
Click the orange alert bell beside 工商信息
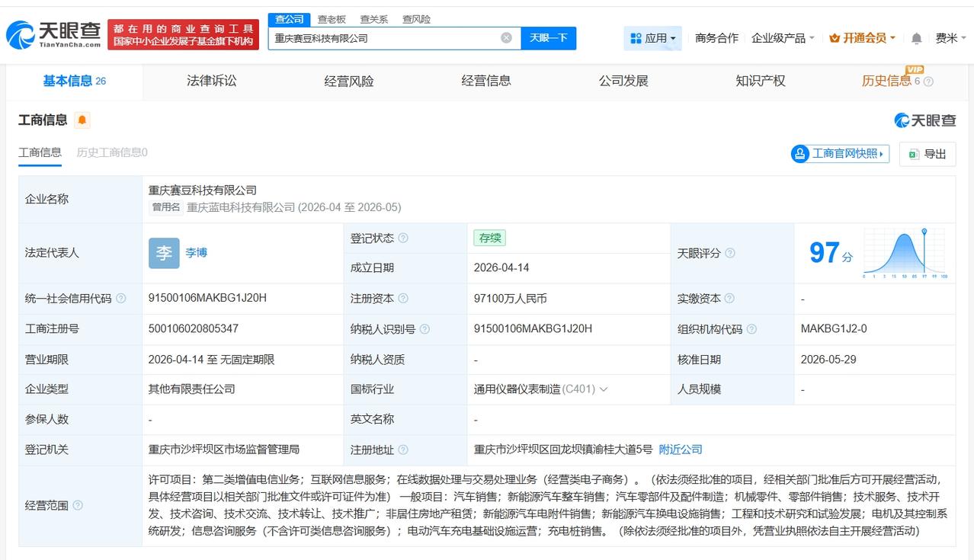pyautogui.click(x=82, y=120)
